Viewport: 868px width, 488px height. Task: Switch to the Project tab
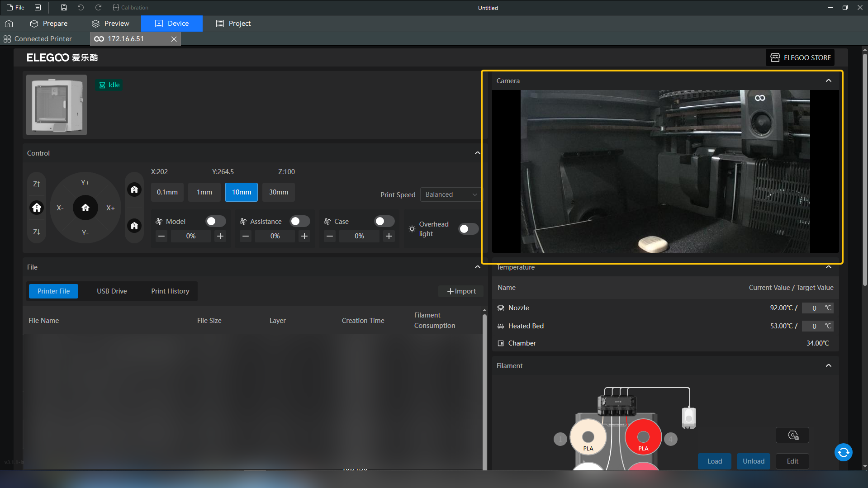click(x=233, y=24)
